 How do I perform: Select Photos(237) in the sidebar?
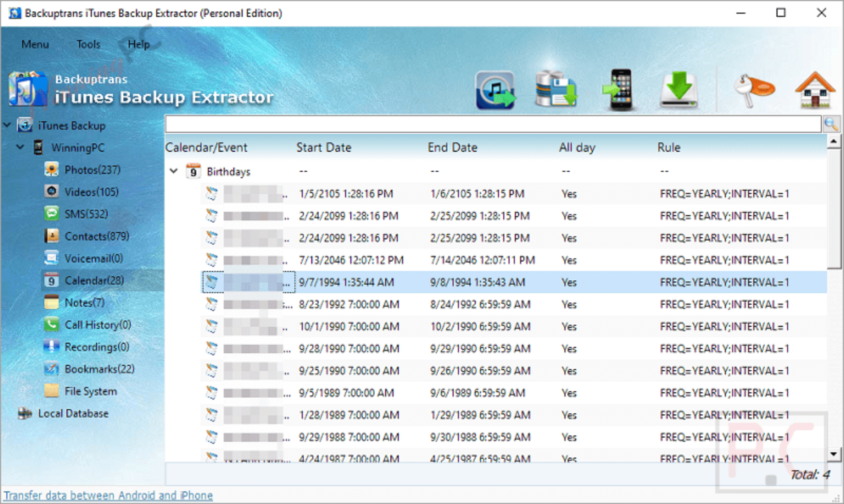pos(92,170)
